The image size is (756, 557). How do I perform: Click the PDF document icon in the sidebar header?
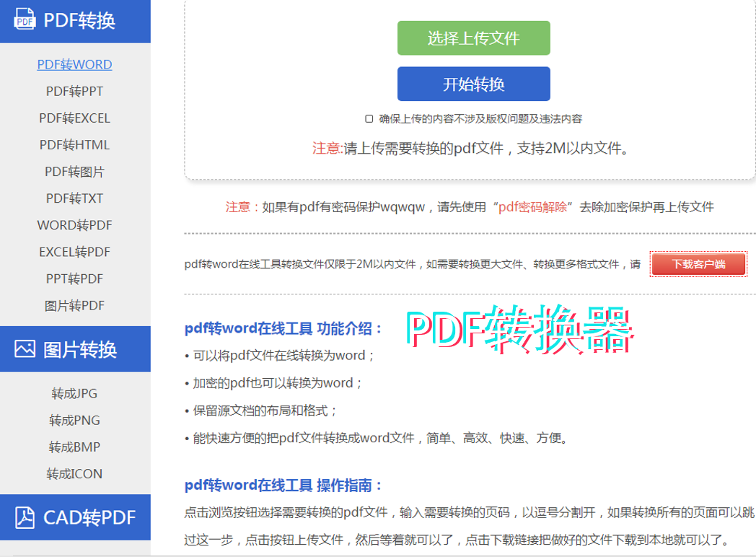click(25, 19)
